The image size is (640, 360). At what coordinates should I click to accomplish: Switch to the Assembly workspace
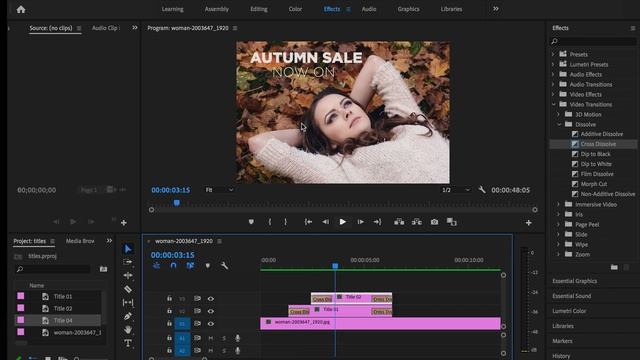[x=217, y=9]
